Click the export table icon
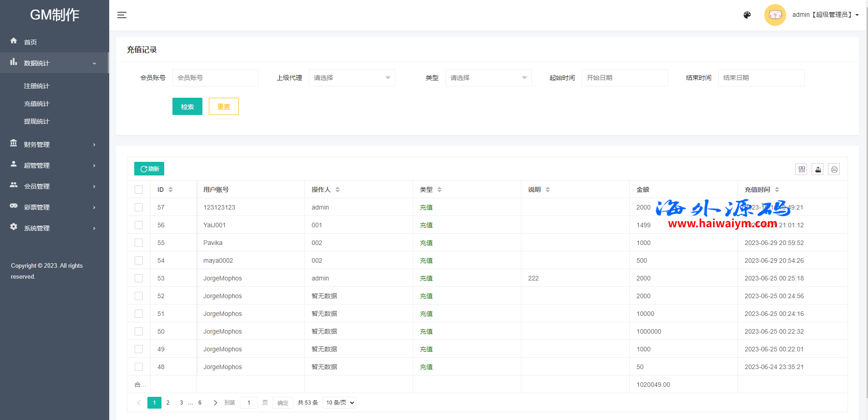868x420 pixels. coord(818,170)
